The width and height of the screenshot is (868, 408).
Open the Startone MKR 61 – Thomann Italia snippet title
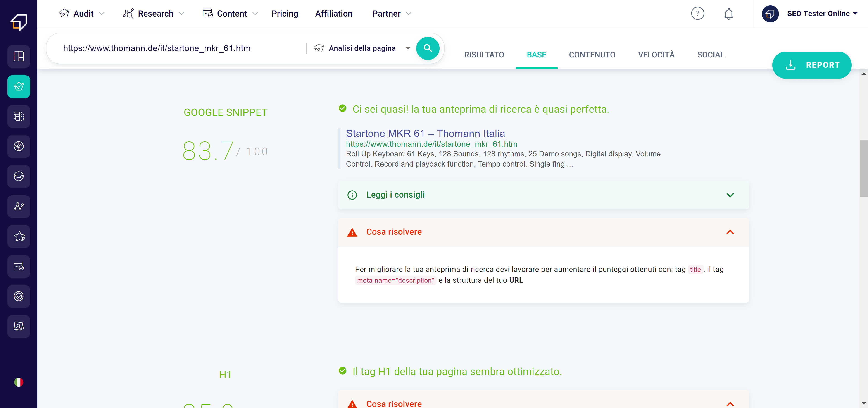(425, 133)
